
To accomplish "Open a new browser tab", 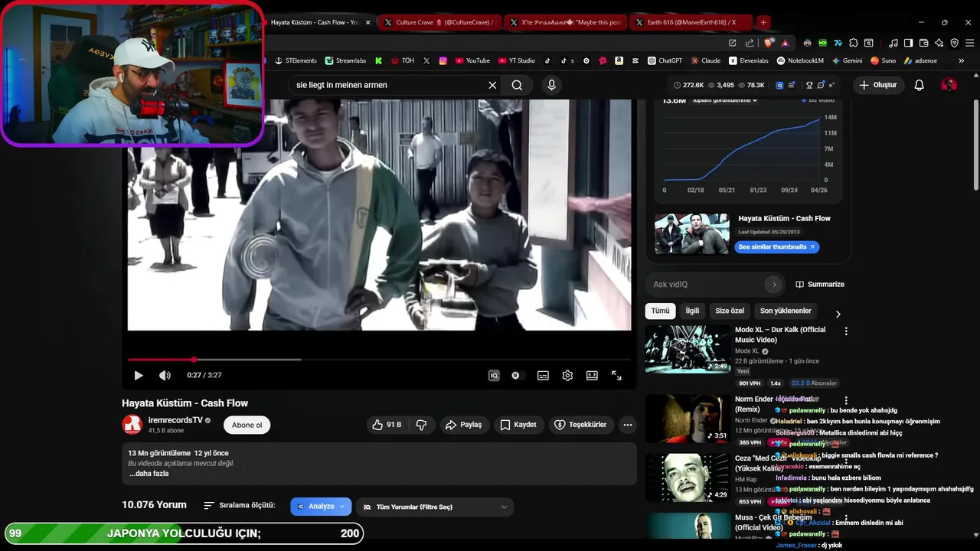I will (763, 22).
